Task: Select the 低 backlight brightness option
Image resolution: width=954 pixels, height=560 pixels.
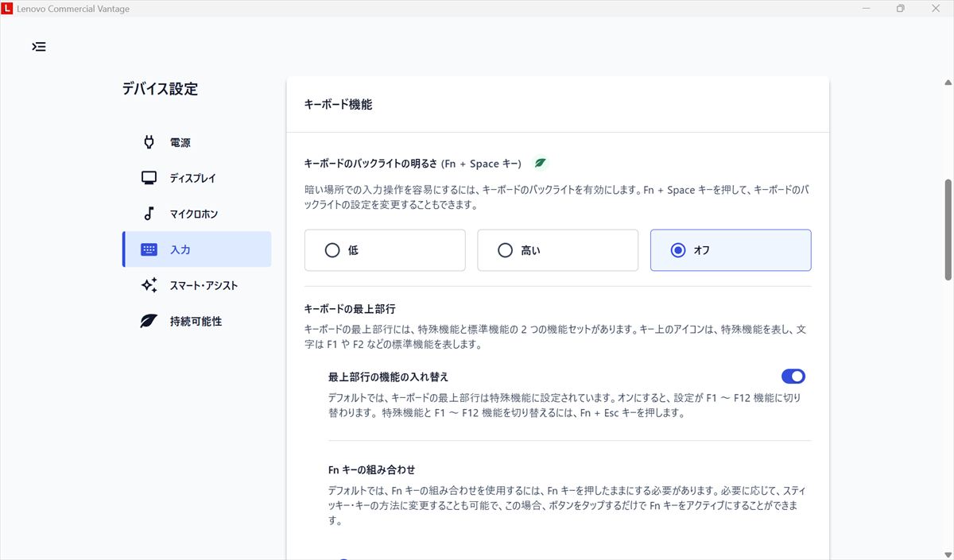Action: point(385,250)
